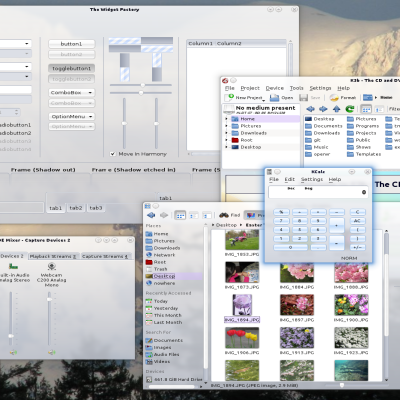Select radiobutton1 in The Widget Factory
Screen dimensions: 400x400
tap(15, 125)
